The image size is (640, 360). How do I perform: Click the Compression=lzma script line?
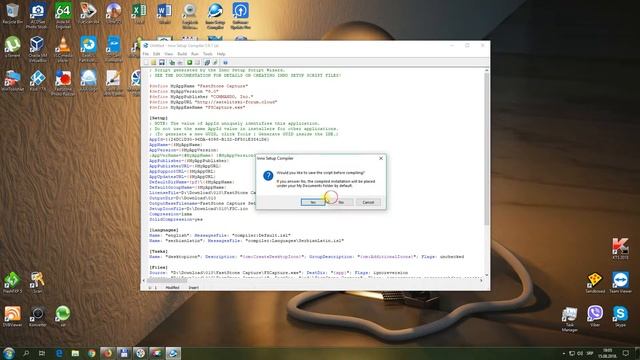point(170,214)
